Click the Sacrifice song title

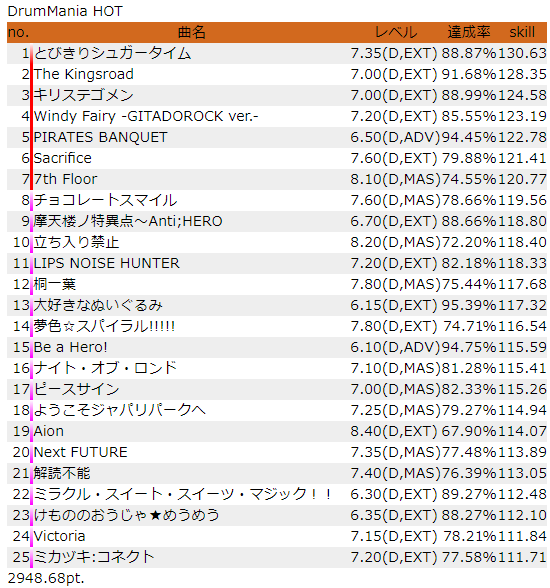point(63,158)
